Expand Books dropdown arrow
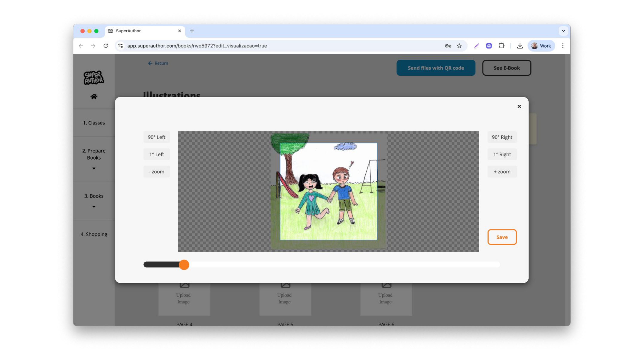 coord(94,207)
